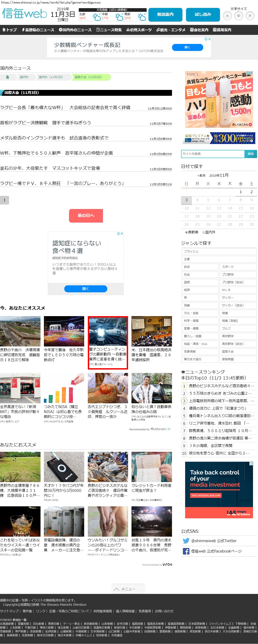Open the official Twitter account link icon

coord(186,541)
